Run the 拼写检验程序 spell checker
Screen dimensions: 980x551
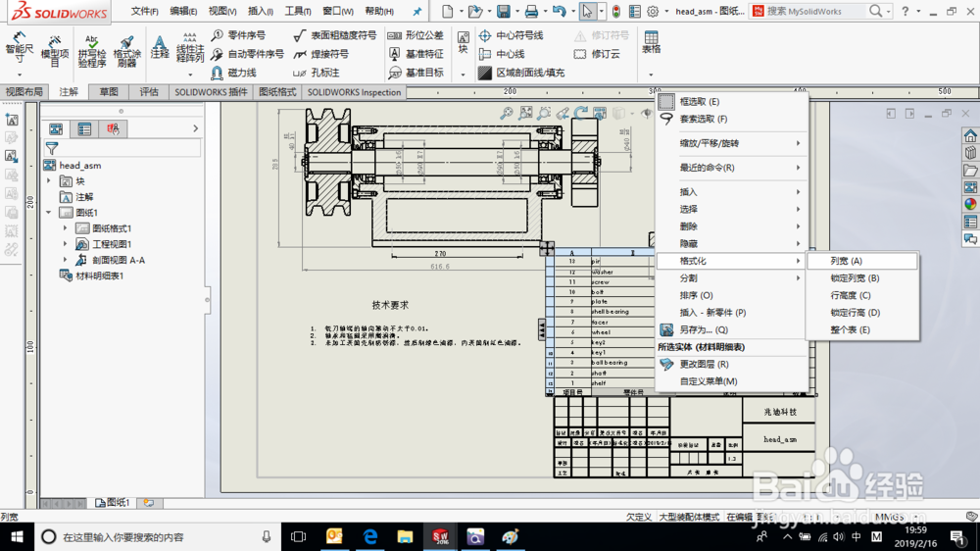[x=92, y=50]
